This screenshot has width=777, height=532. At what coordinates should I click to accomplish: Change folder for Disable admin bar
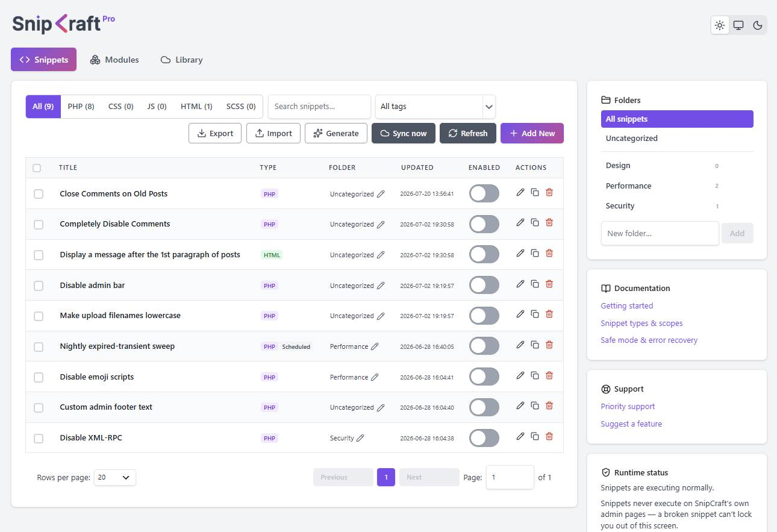(x=381, y=286)
